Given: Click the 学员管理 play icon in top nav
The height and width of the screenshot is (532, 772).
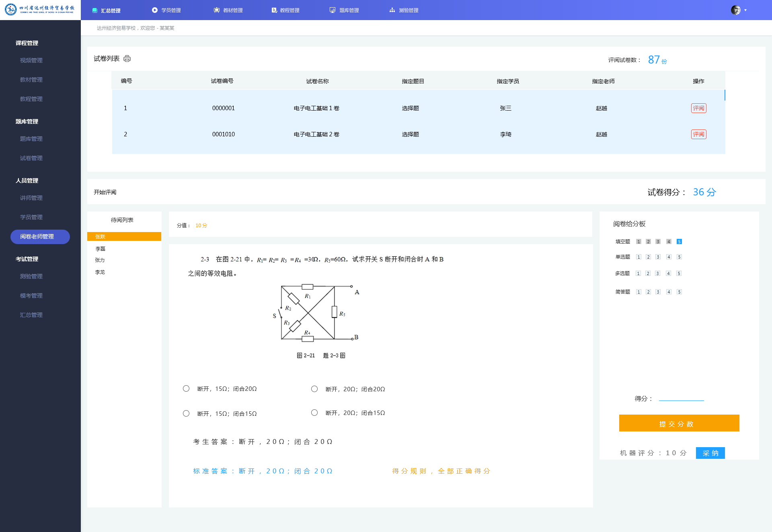Looking at the screenshot, I should (155, 10).
